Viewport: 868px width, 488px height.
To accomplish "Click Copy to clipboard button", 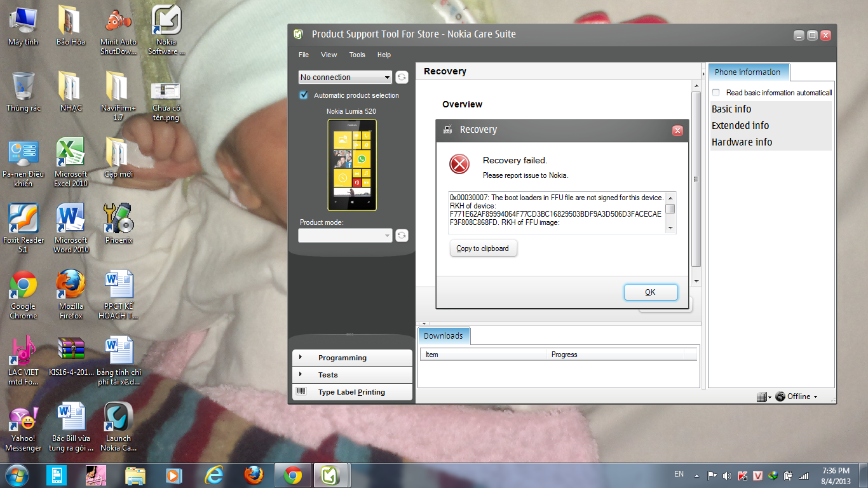I will pos(483,248).
